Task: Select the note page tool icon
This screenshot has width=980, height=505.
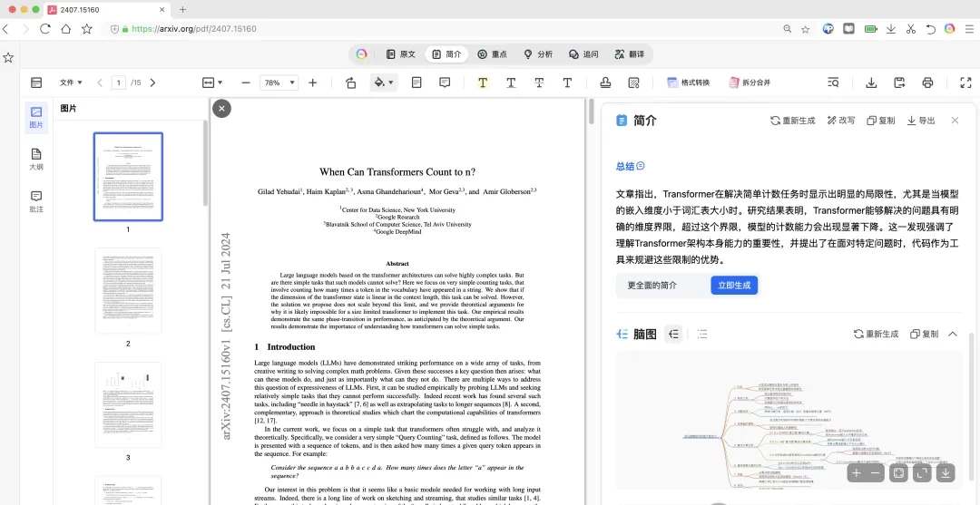Action: point(416,83)
